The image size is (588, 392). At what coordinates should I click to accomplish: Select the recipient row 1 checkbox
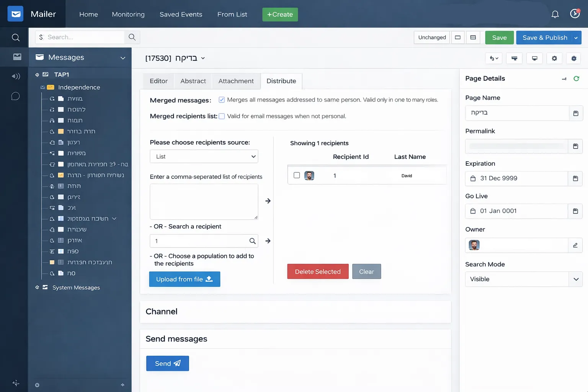point(297,175)
